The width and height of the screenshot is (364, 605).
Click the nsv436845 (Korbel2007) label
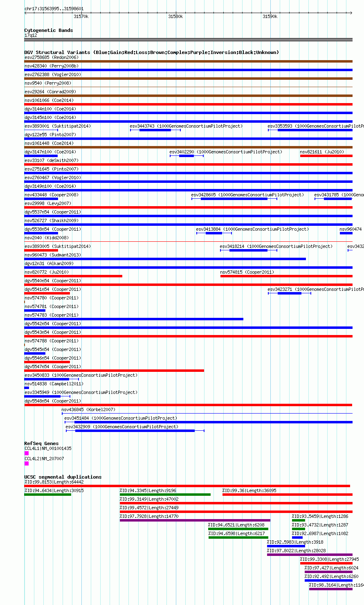[89, 409]
